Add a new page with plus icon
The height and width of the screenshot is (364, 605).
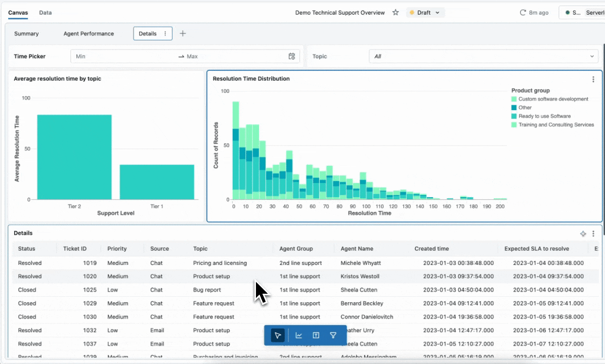tap(183, 34)
